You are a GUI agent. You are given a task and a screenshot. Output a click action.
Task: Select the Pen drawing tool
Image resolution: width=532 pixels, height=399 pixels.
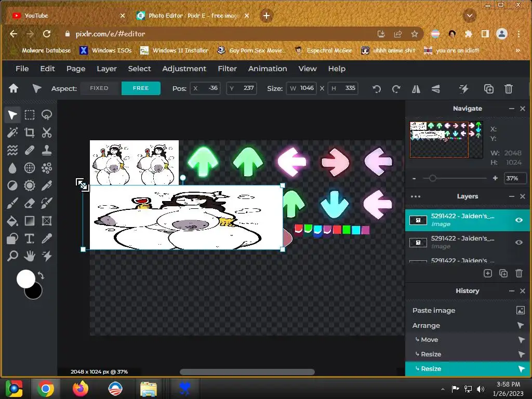(x=46, y=185)
